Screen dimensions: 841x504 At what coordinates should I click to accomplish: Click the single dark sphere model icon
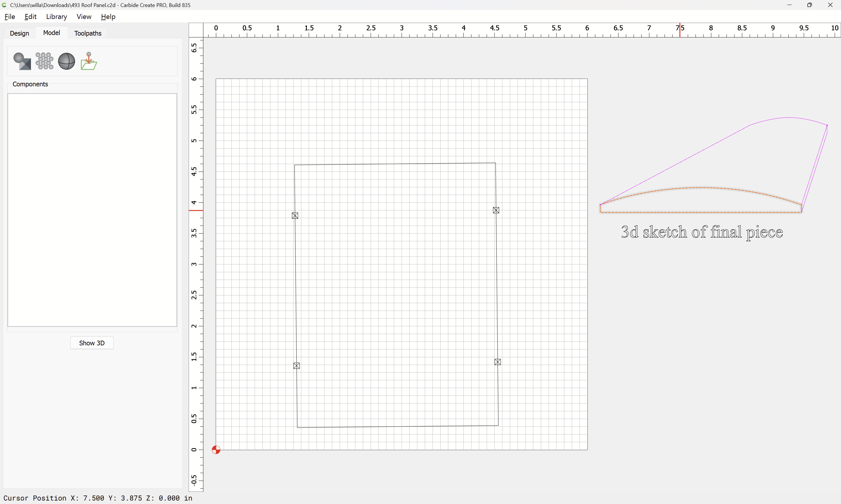(x=66, y=61)
